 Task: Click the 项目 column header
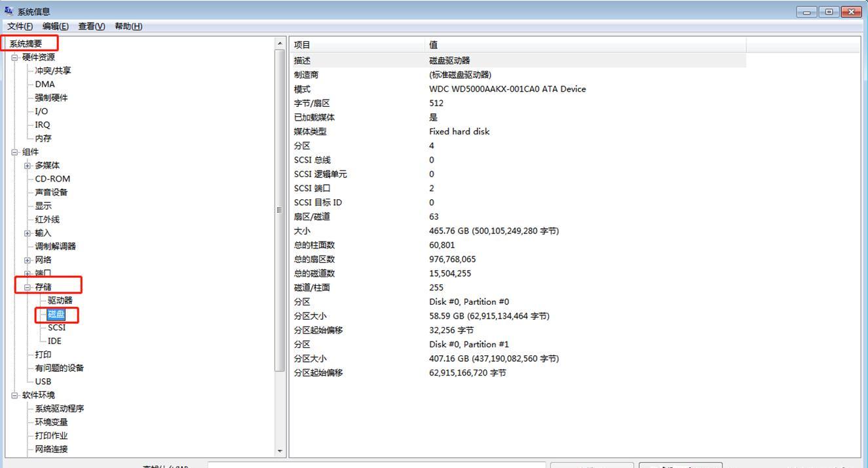coord(358,45)
